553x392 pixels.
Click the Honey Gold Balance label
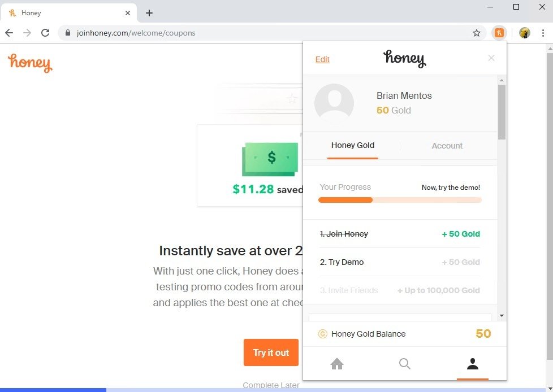coord(368,334)
